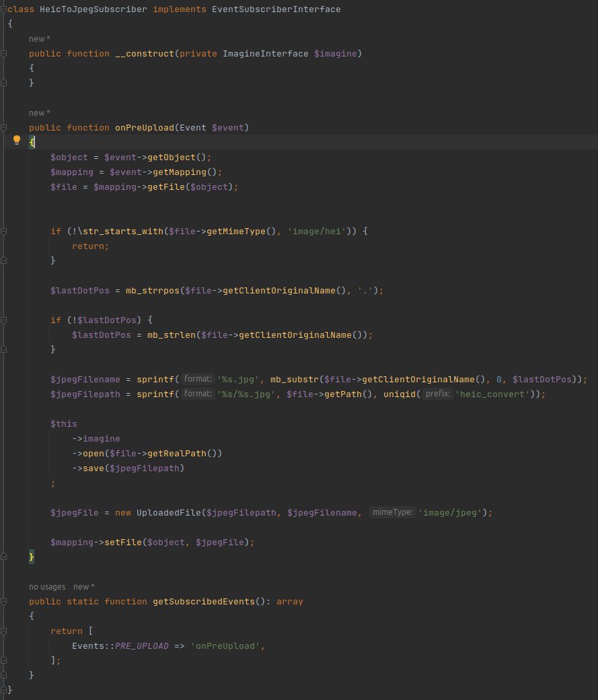598x700 pixels.
Task: Click the yellow lightbulb quick-fix icon
Action: coord(17,140)
